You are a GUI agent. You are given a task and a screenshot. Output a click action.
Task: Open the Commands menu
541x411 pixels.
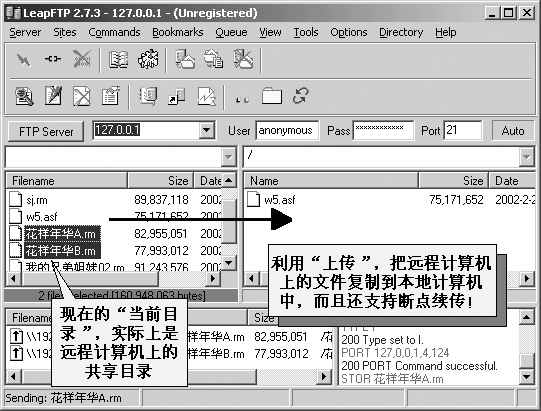pos(114,32)
